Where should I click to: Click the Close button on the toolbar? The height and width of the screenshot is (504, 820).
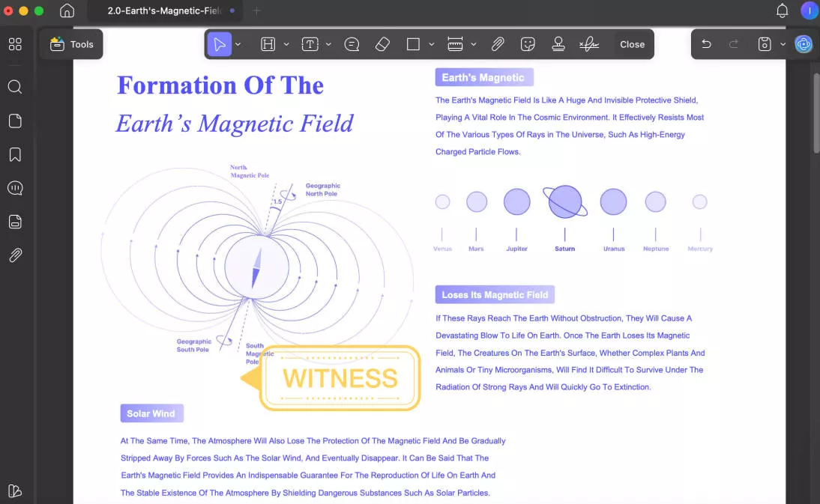[x=632, y=44]
